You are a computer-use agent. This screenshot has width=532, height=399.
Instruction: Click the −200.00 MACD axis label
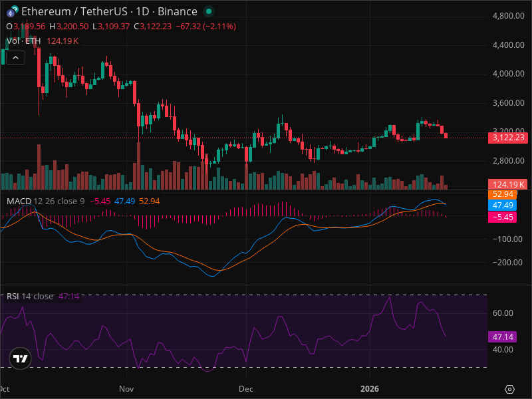[507, 262]
